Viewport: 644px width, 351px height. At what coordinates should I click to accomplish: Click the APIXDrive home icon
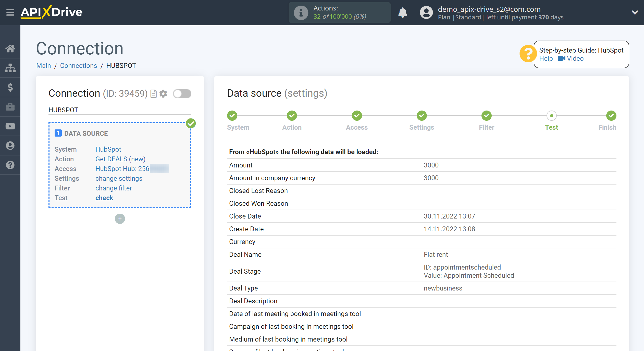[10, 49]
